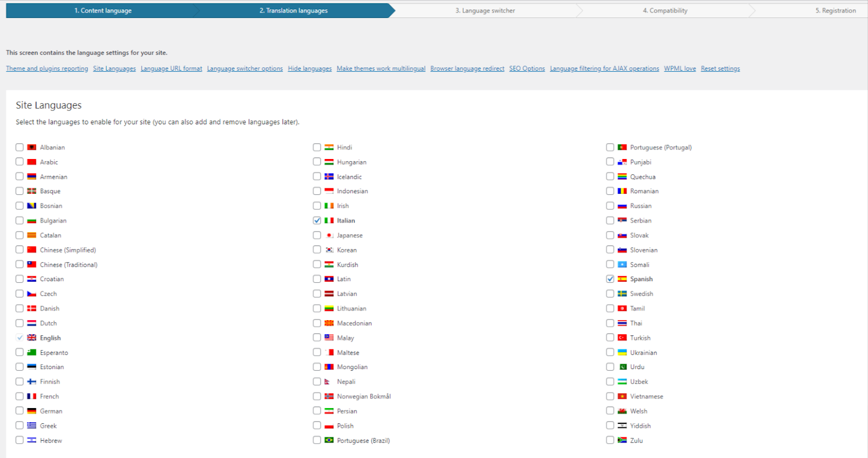This screenshot has height=458, width=868.
Task: Click the Japanese flag icon
Action: click(329, 236)
